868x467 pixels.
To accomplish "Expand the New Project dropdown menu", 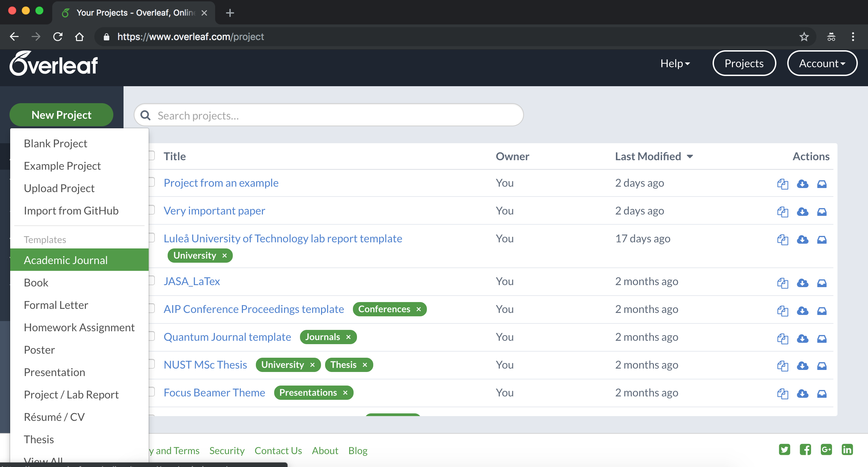I will pos(61,114).
